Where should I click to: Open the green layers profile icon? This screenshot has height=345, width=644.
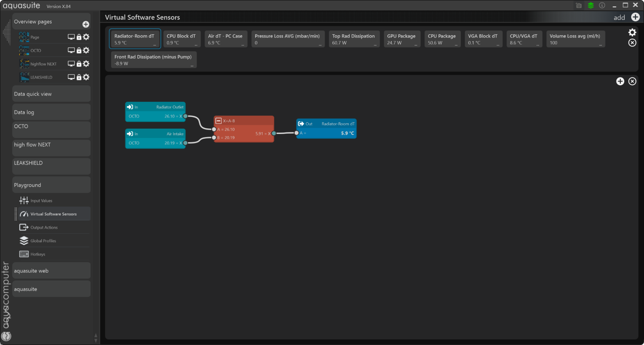pyautogui.click(x=591, y=5)
